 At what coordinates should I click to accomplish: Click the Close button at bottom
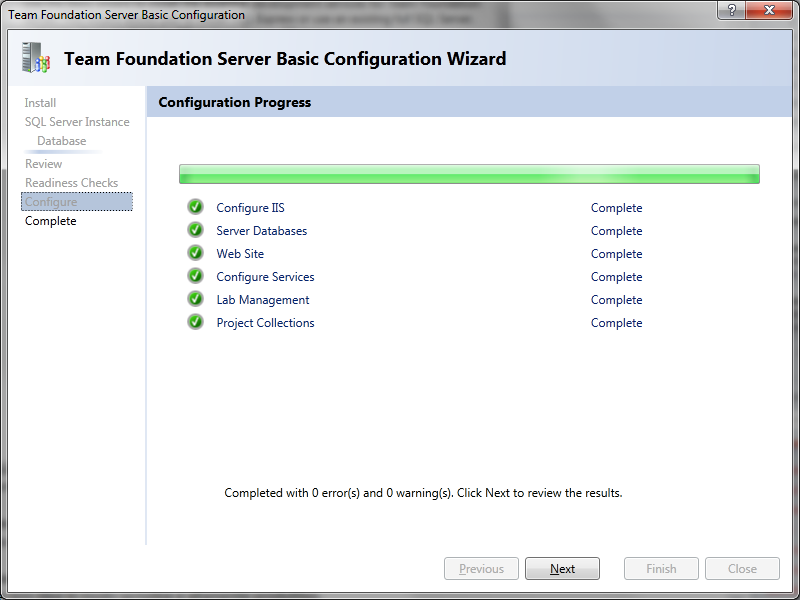742,568
